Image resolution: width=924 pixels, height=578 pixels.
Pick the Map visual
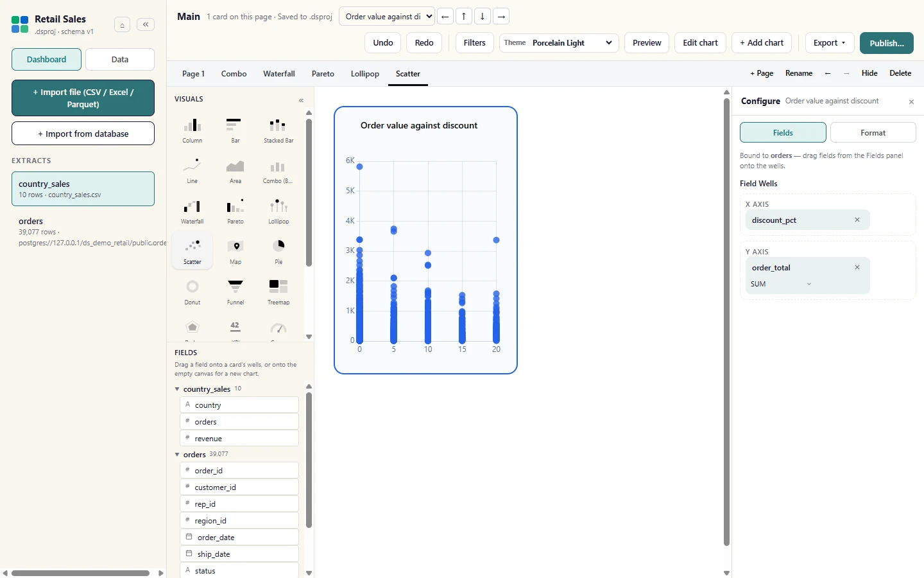(x=235, y=252)
